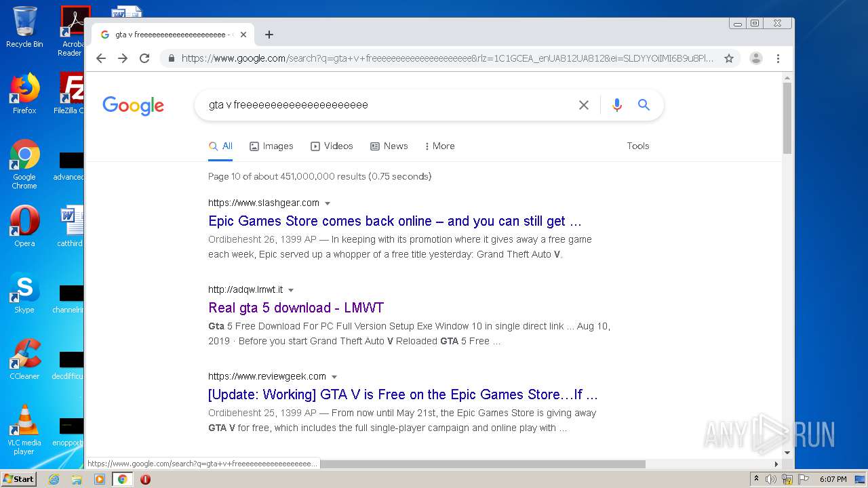
Task: Select the https://www.reviewgeek.com URL text
Action: click(267, 376)
